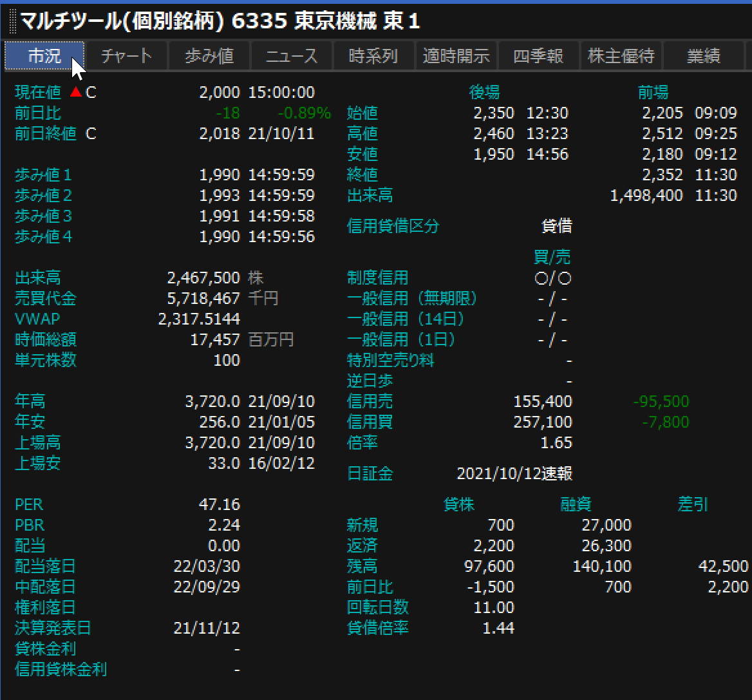
Task: Click the 貸借倍率 value 1.44
Action: tap(498, 628)
